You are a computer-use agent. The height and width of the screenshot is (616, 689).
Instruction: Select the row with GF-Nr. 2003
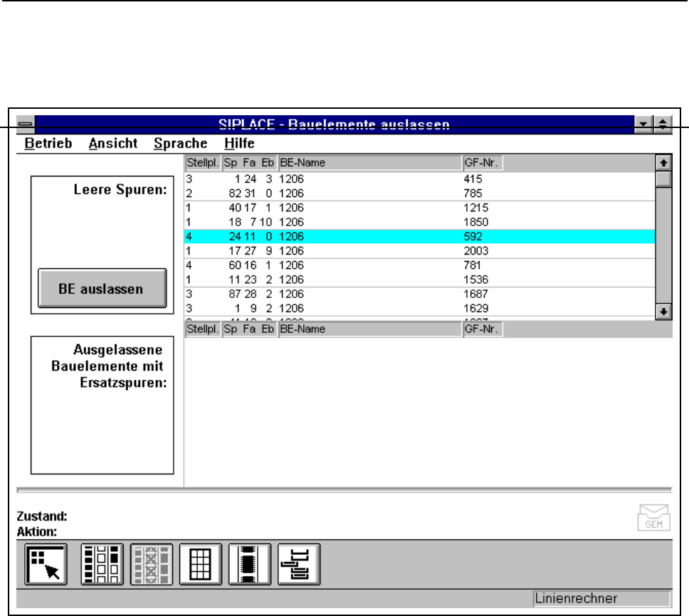[x=420, y=251]
